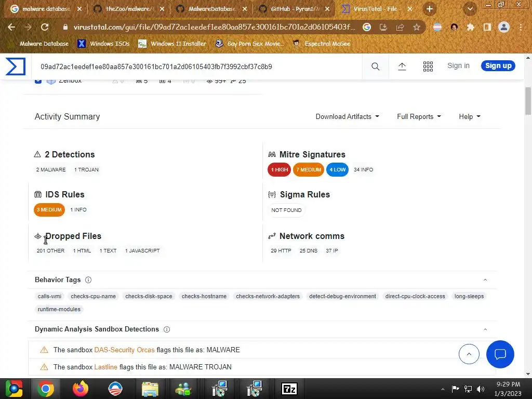
Task: Collapse Dynamic Analysis Sandbox Detections section
Action: click(x=485, y=329)
